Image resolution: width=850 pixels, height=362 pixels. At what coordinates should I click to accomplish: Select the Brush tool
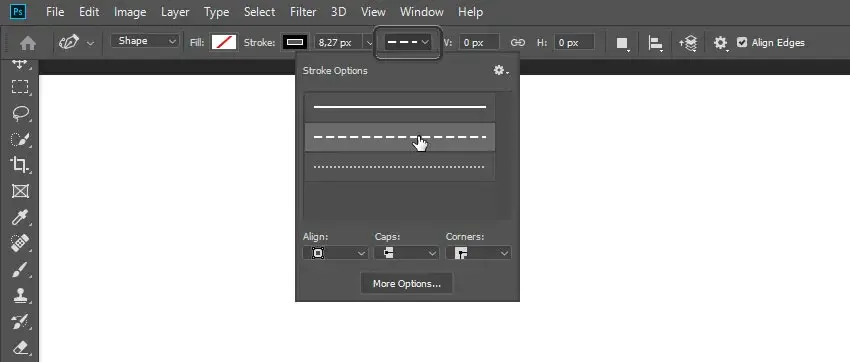click(21, 269)
